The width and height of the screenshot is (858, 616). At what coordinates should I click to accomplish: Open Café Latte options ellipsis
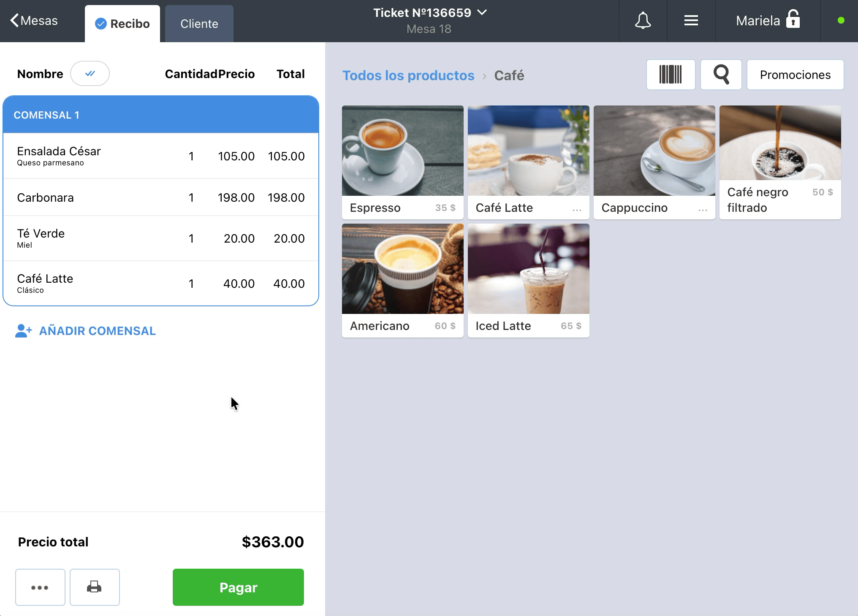pos(577,209)
